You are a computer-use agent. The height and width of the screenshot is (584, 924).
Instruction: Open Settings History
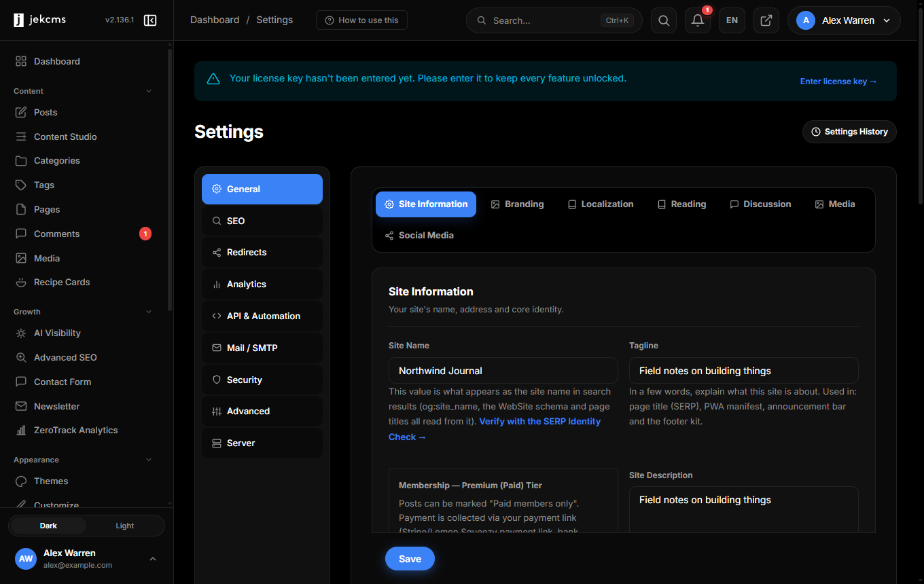[849, 132]
